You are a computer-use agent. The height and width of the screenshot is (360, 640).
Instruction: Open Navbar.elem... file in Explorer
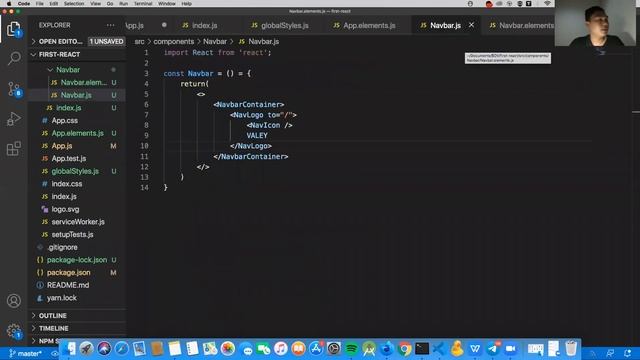83,82
